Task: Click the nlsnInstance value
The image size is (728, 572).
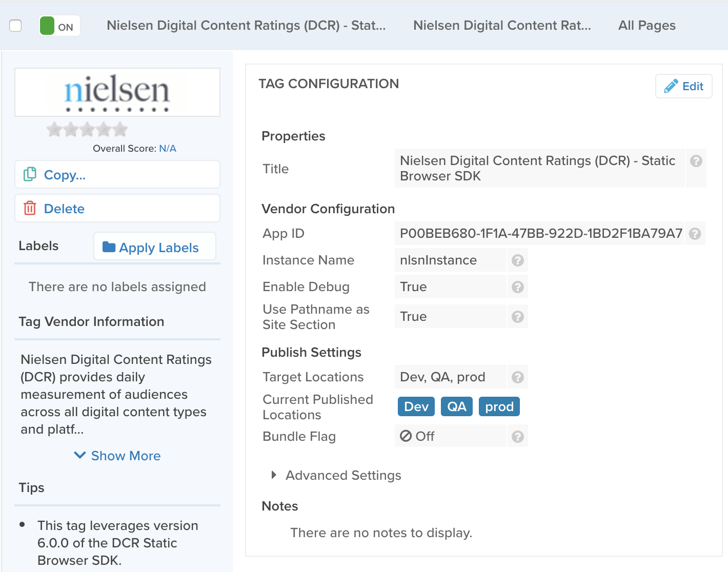Action: (451, 260)
